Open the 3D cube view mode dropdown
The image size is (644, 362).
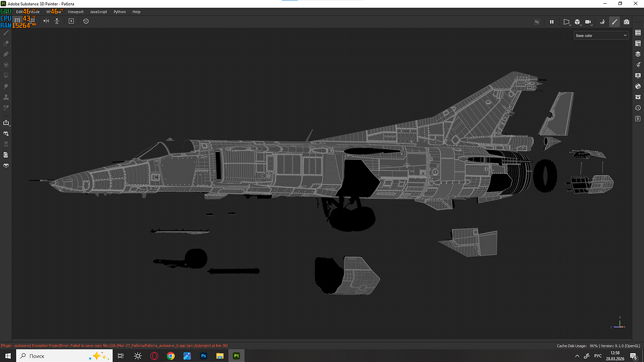pos(578,22)
